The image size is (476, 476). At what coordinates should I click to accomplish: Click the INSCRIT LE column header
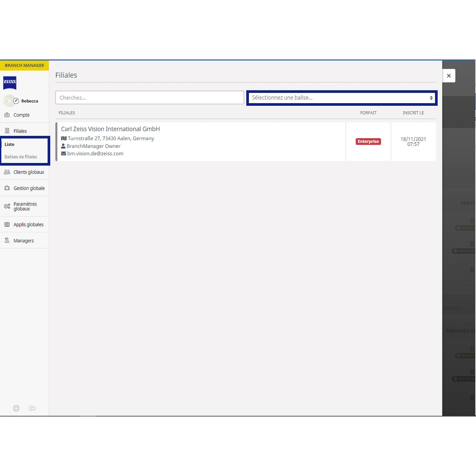click(413, 113)
